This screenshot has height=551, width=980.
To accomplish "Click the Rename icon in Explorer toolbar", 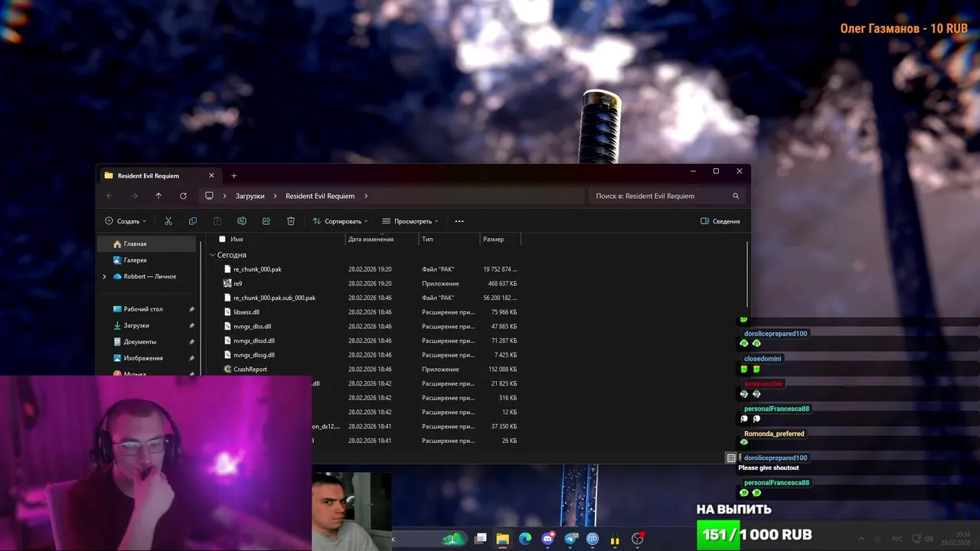I will [x=242, y=221].
